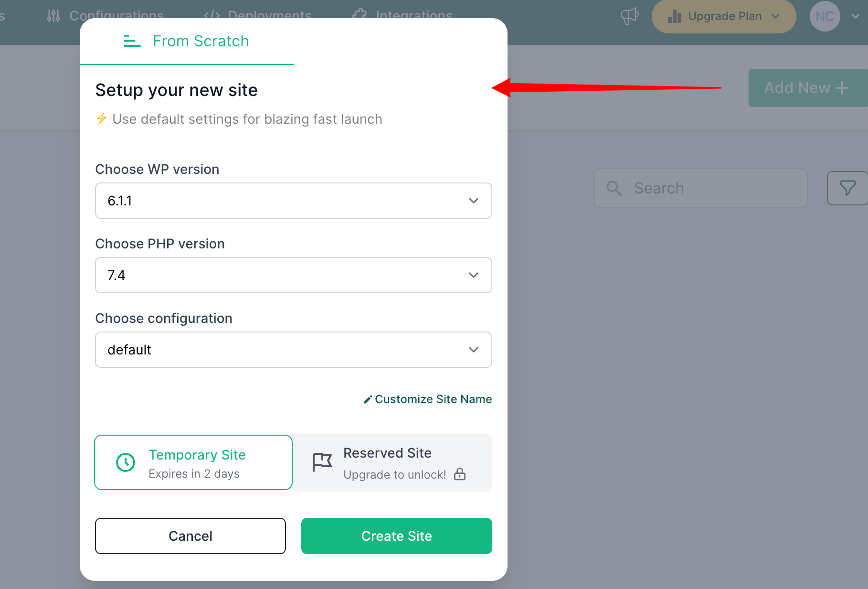Open the PHP version dropdown
Image resolution: width=868 pixels, height=589 pixels.
[293, 275]
